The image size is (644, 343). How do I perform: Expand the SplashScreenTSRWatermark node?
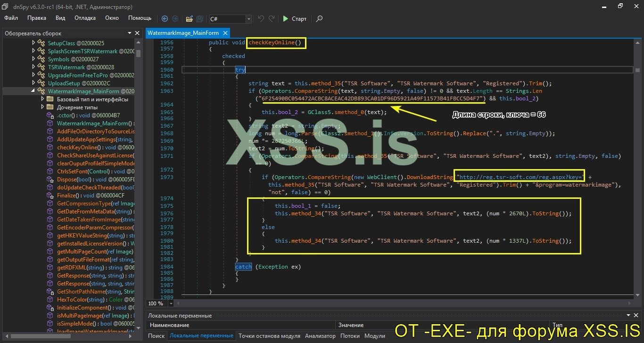(x=33, y=51)
